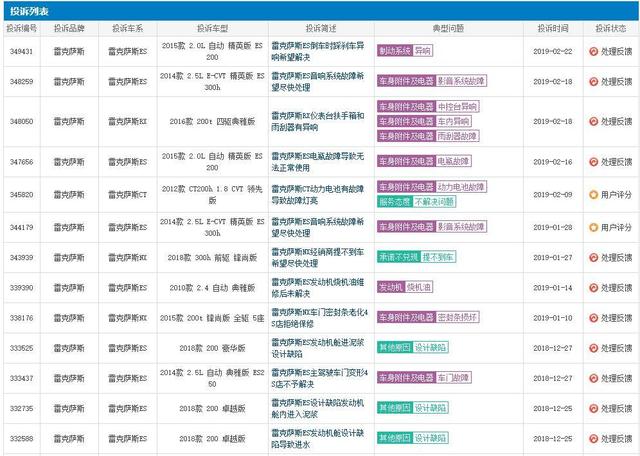This screenshot has height=456, width=640.
Task: Click the 投诉品牌 column header
Action: click(x=69, y=28)
